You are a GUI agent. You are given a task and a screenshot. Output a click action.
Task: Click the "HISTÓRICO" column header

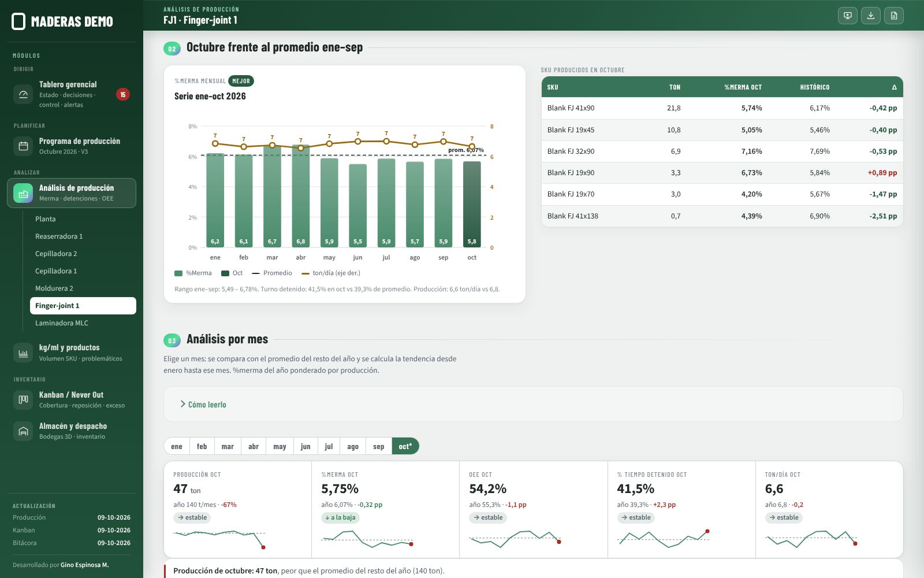click(815, 87)
